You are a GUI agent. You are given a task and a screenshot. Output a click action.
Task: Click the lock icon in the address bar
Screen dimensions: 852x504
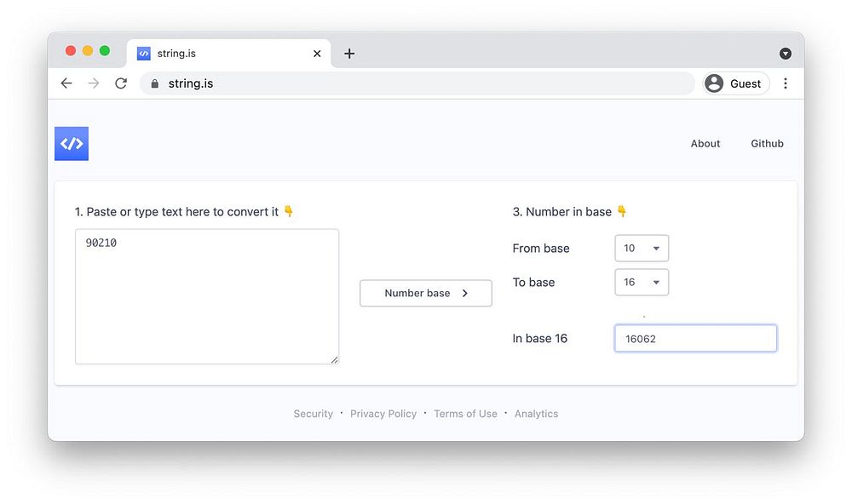[155, 83]
